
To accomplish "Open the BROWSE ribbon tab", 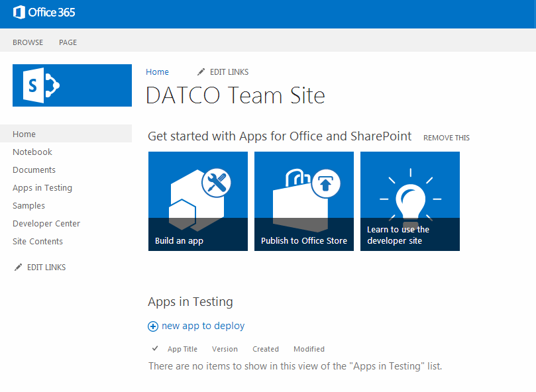I will (28, 42).
